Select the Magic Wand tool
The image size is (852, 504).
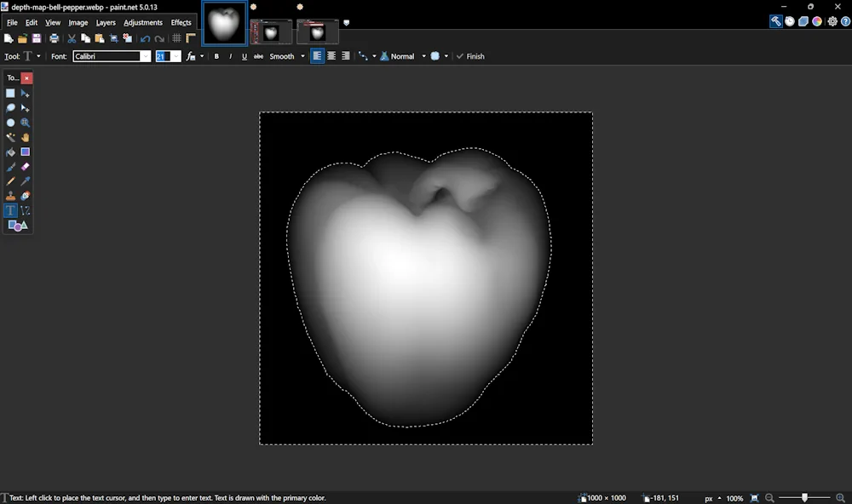coord(10,137)
